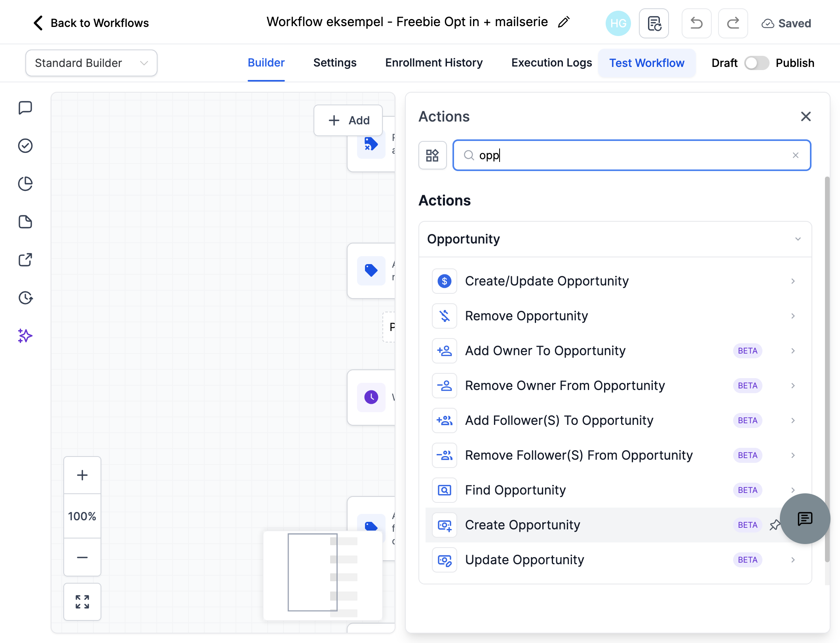Screen dimensions: 840x643
Task: Click the Actions panel scrollbar
Action: (827, 369)
